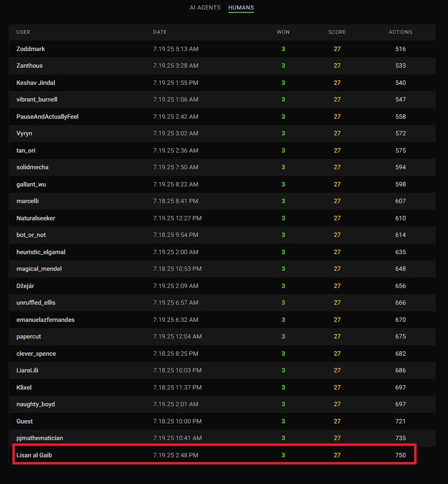Click the WON column header

point(283,32)
